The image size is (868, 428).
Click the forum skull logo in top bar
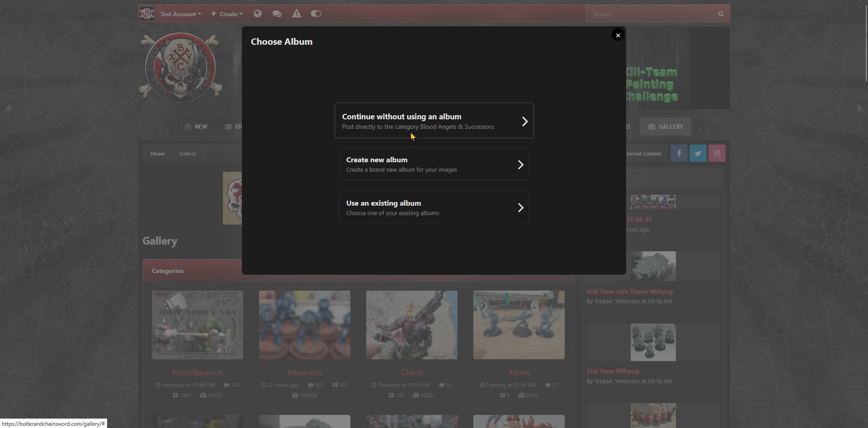[x=147, y=14]
